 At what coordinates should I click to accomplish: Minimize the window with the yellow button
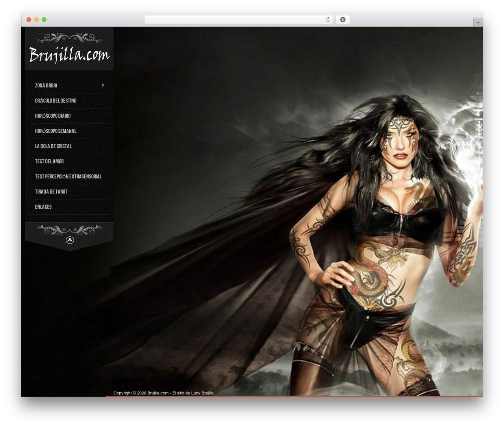point(36,20)
